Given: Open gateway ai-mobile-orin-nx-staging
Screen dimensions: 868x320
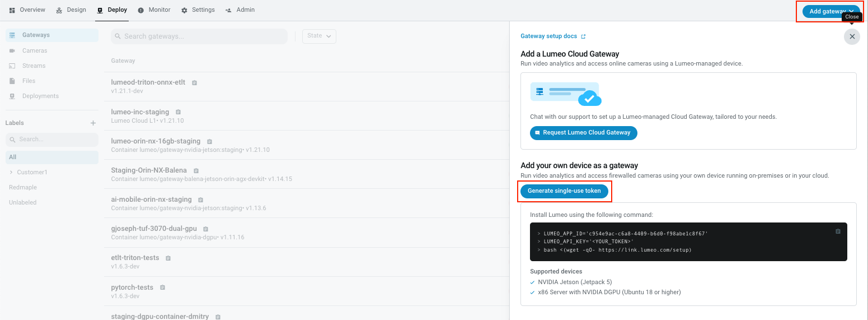Looking at the screenshot, I should click(x=151, y=200).
